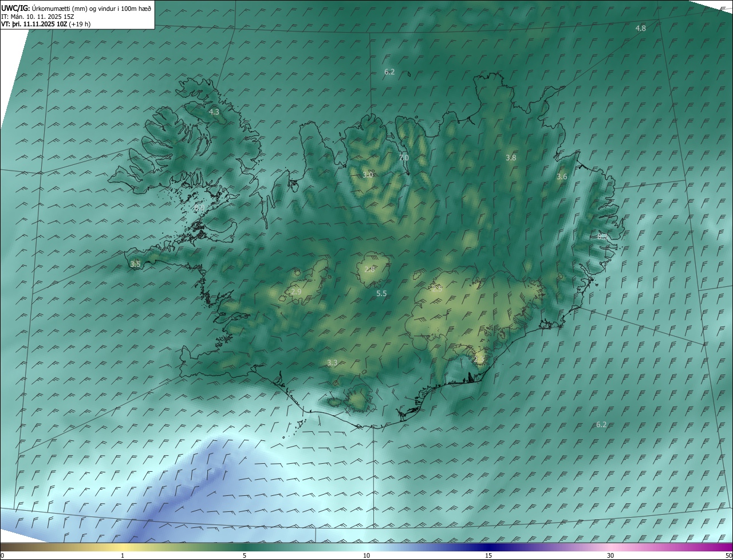Click the 7.0 value on the map
The image size is (733, 560).
[x=404, y=157]
